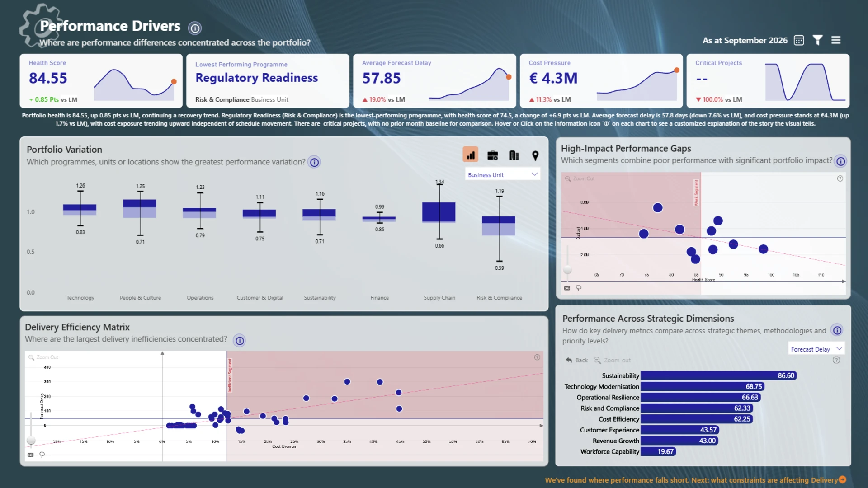
Task: Adjust the vertical slider in the Delivery Efficiency chart
Action: click(31, 440)
